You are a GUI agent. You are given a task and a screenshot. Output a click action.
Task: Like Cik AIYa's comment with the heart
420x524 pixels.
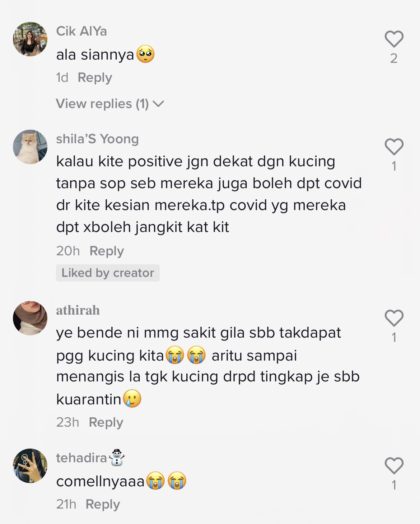click(x=394, y=39)
